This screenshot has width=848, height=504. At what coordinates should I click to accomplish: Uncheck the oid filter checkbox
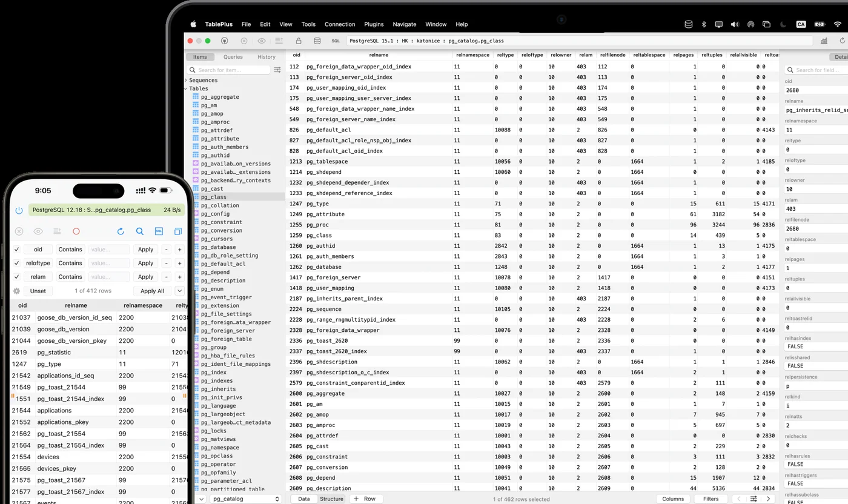17,250
